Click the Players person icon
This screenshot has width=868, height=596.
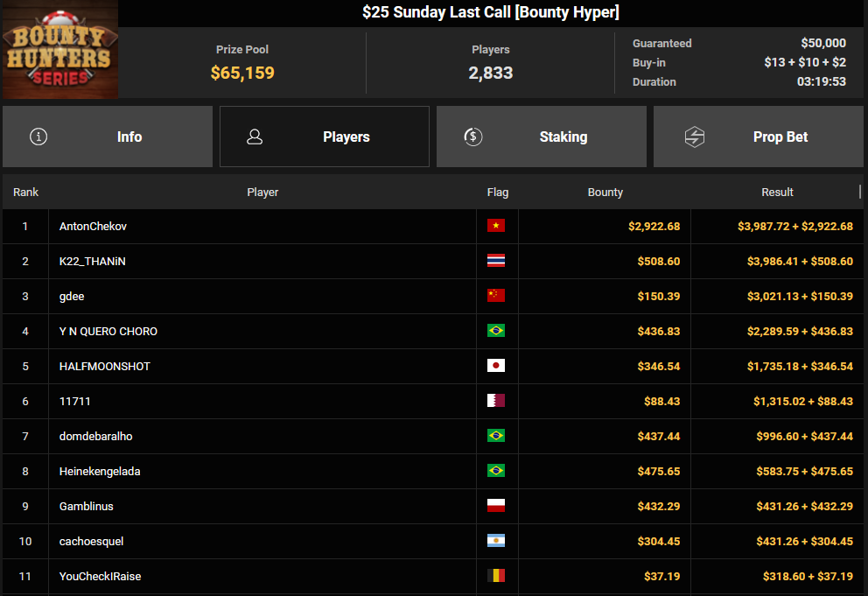pyautogui.click(x=255, y=137)
